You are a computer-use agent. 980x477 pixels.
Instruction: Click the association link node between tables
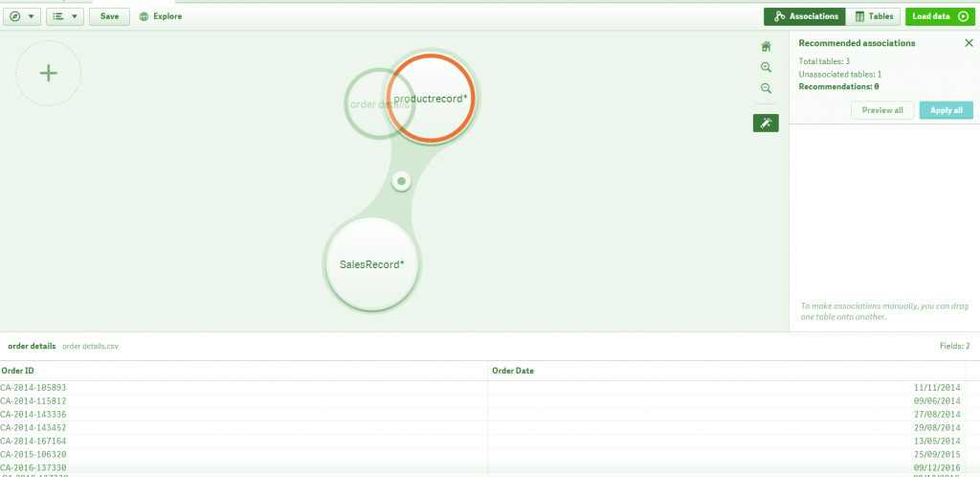pos(401,181)
